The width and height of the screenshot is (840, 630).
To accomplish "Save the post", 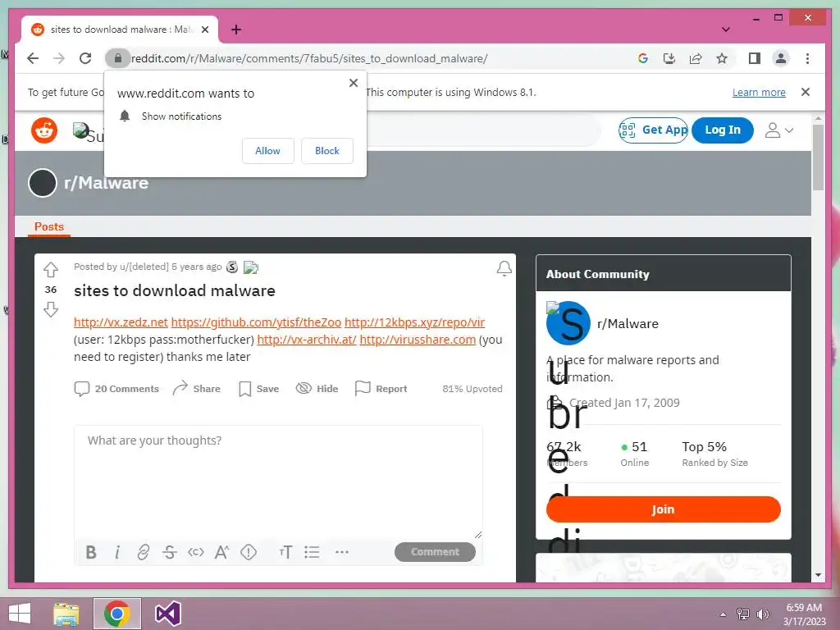I will pos(258,389).
